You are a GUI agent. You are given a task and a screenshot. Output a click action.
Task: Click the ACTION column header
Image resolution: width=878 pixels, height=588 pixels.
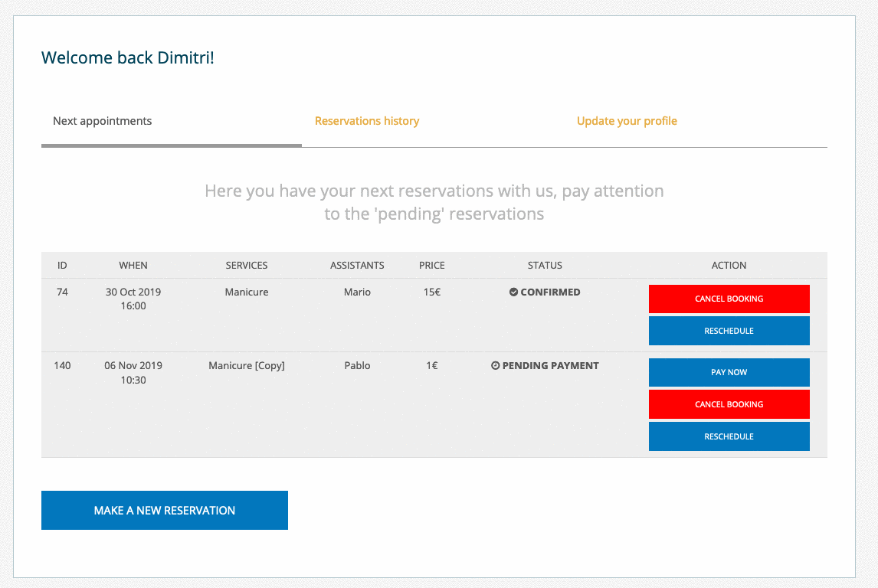[x=729, y=265]
